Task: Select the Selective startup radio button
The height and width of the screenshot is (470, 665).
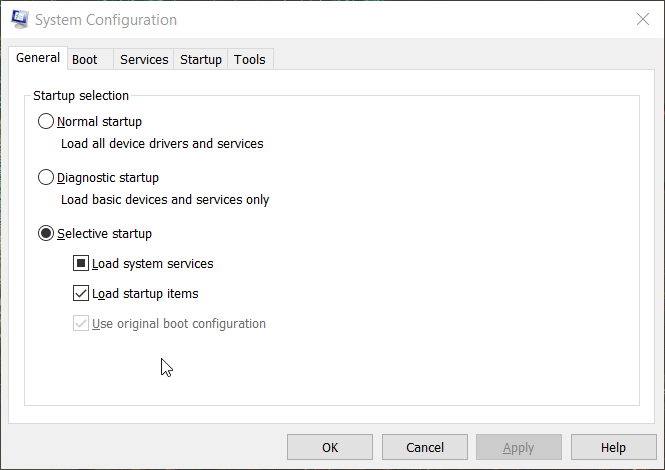Action: 46,234
